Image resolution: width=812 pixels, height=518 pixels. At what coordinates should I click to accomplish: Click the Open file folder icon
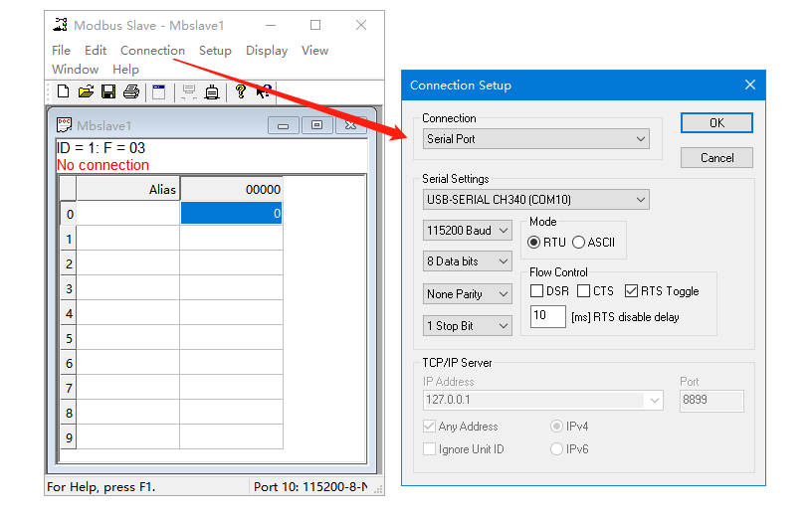pyautogui.click(x=86, y=92)
